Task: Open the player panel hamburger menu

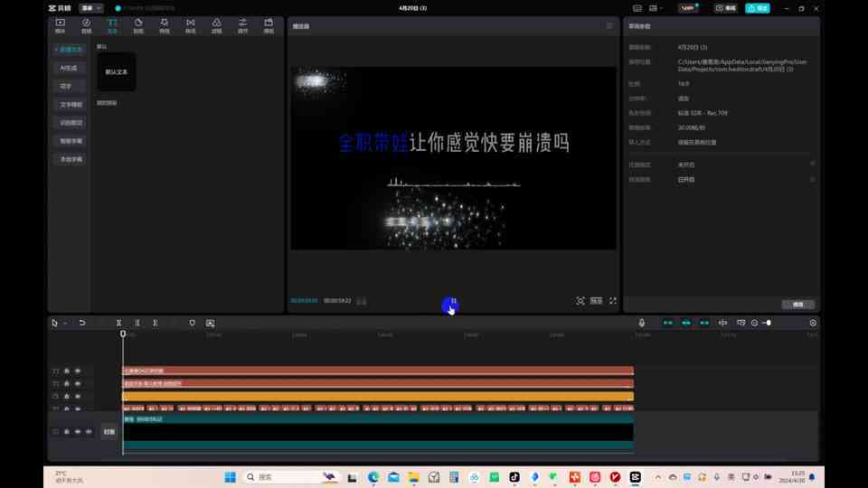Action: point(609,26)
